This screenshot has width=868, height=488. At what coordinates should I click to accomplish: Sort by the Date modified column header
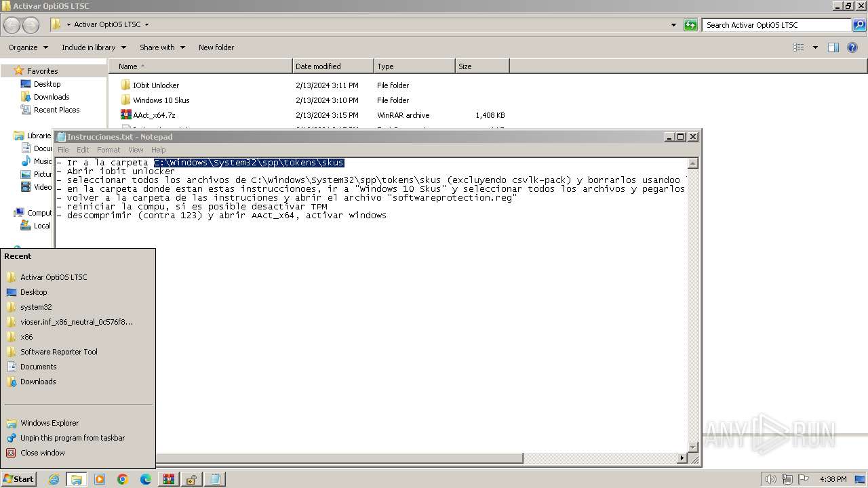[333, 66]
